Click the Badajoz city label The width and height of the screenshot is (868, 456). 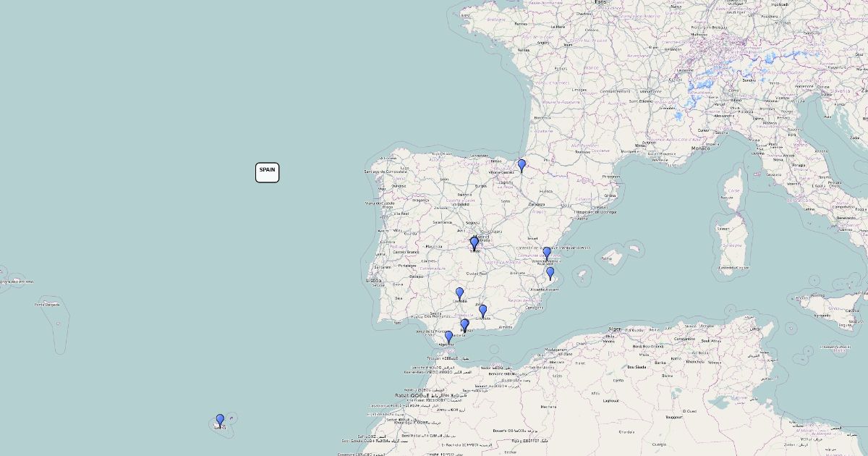[416, 276]
